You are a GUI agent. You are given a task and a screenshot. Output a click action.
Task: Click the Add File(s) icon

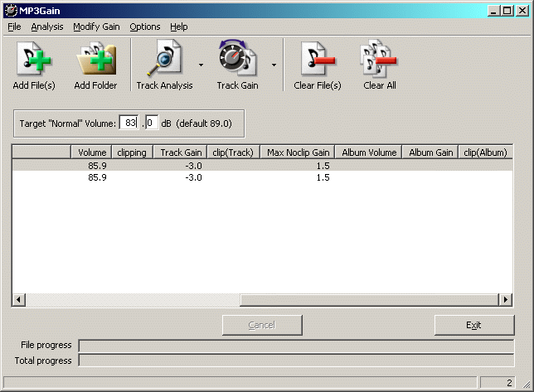point(34,59)
